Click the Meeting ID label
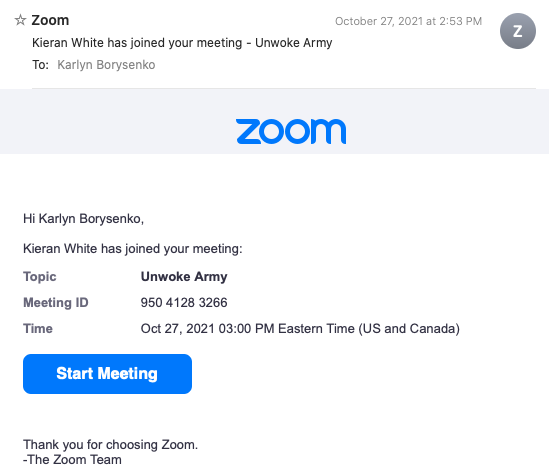 [x=56, y=302]
